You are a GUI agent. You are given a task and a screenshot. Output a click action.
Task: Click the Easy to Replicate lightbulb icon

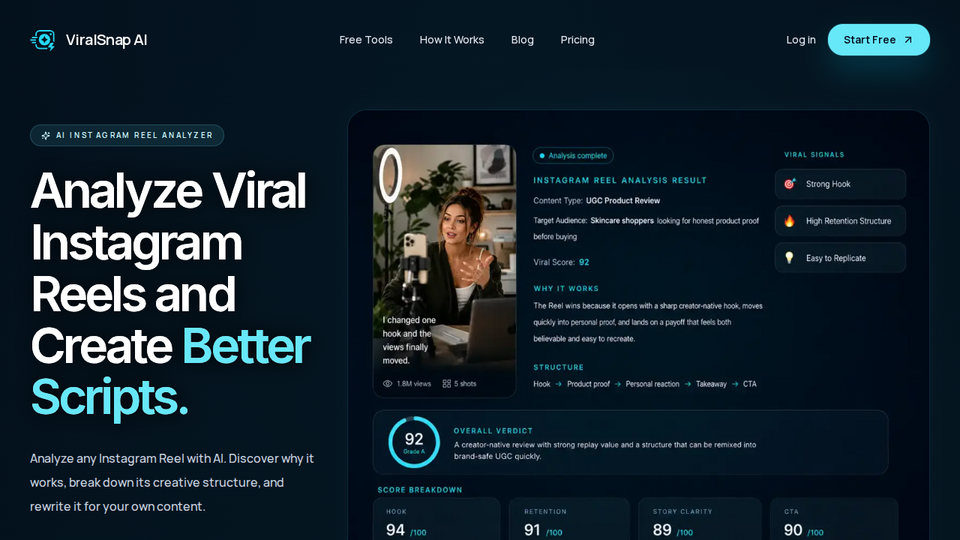[790, 258]
